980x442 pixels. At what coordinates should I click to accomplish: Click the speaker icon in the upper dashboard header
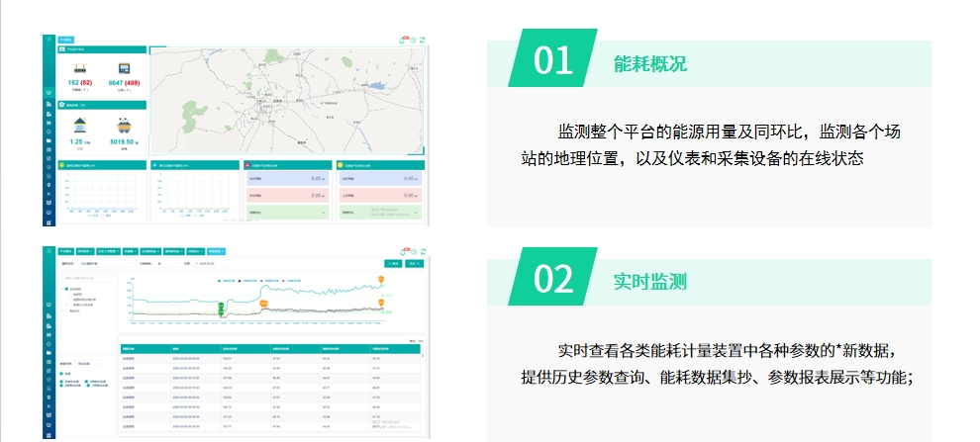[x=413, y=40]
